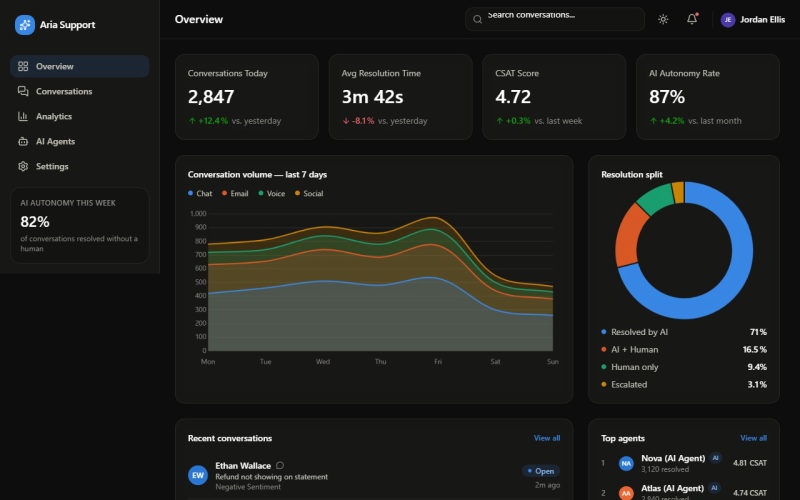The height and width of the screenshot is (500, 800).
Task: Click the 4.81 CSAT value for Nova
Action: tap(749, 463)
